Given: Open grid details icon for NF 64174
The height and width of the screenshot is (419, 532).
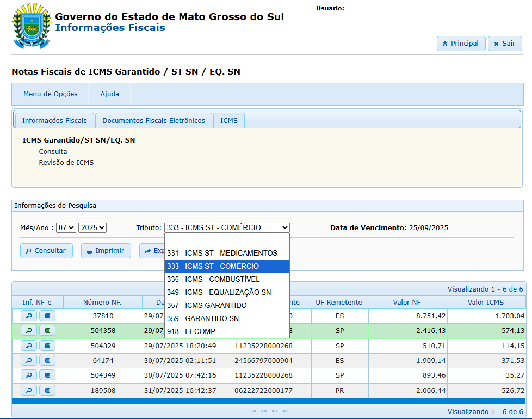Looking at the screenshot, I should click(x=47, y=360).
